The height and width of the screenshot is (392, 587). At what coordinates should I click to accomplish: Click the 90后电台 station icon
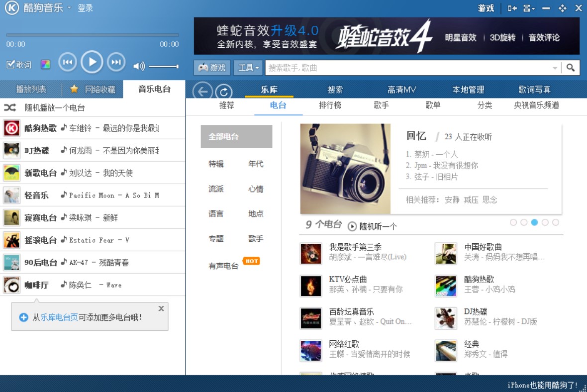point(11,263)
